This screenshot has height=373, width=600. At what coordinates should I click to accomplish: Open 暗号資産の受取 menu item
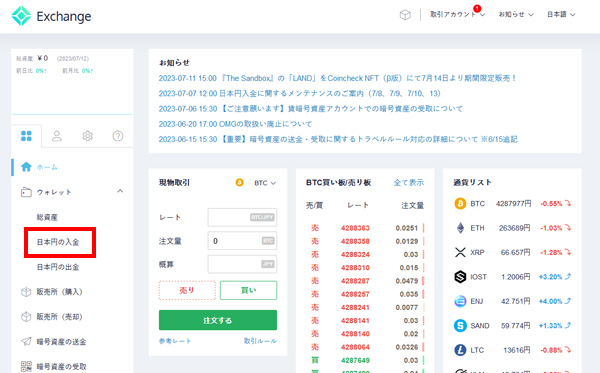click(x=62, y=366)
